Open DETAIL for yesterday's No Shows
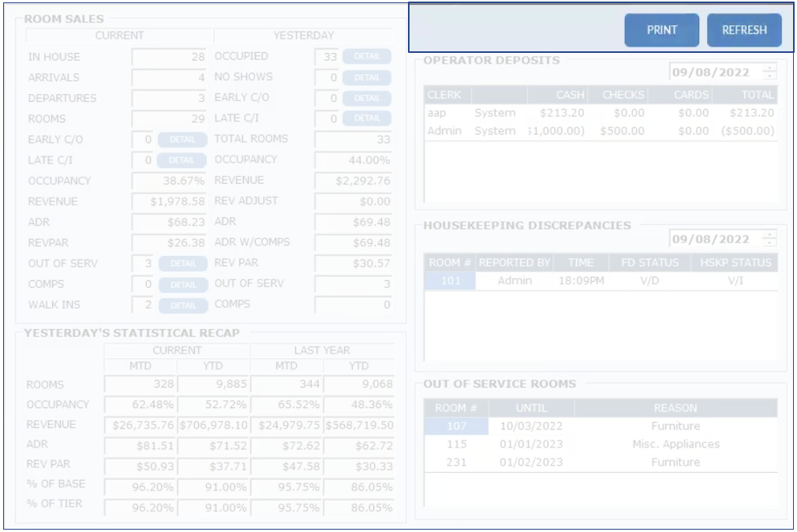 (366, 77)
